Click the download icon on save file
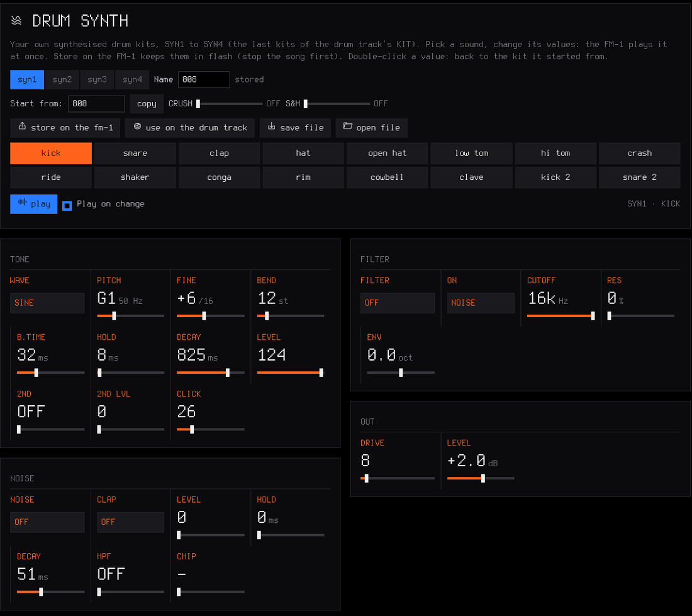Screen dimensions: 692x616 click(271, 126)
